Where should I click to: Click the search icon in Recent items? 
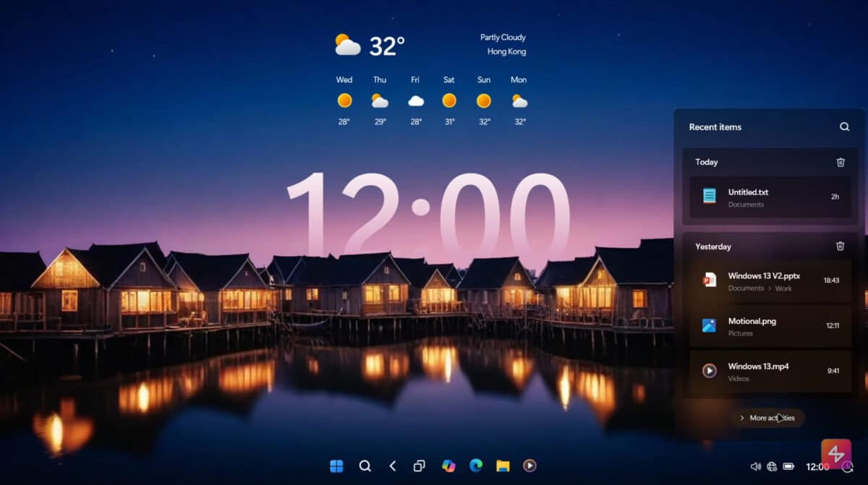(844, 126)
